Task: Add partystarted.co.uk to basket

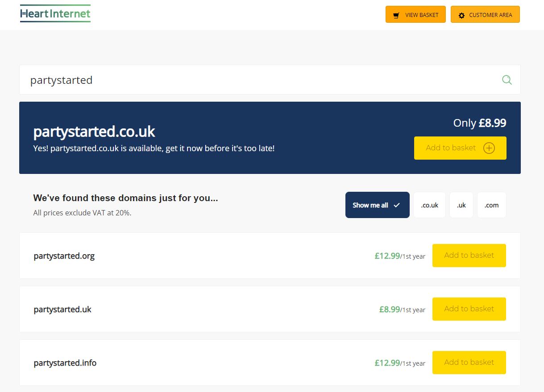Action: 460,148
